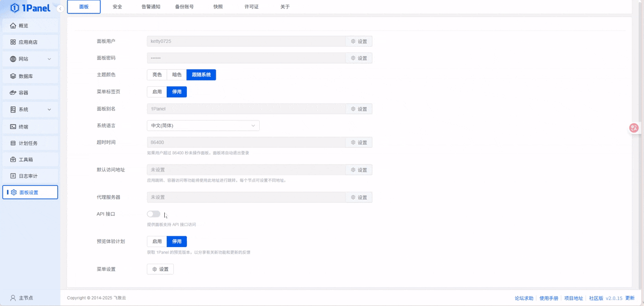Open 计划任务 scheduled tasks icon
Viewport: 644px width, 306px height.
point(13,143)
